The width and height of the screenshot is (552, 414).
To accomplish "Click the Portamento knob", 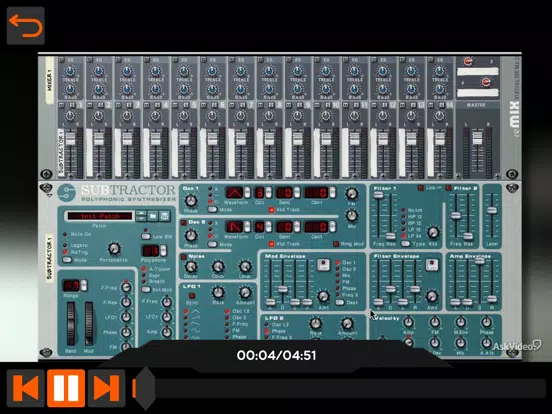I will pyautogui.click(x=114, y=249).
